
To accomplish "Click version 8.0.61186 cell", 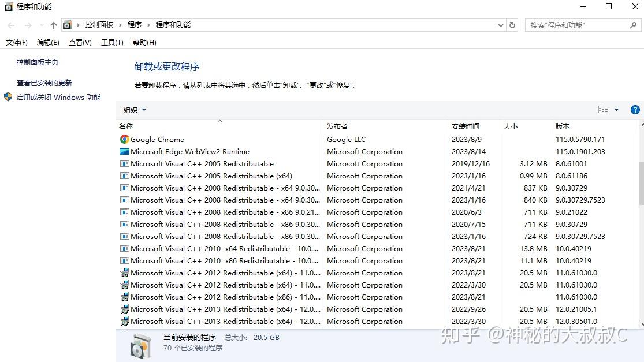I will click(x=571, y=176).
